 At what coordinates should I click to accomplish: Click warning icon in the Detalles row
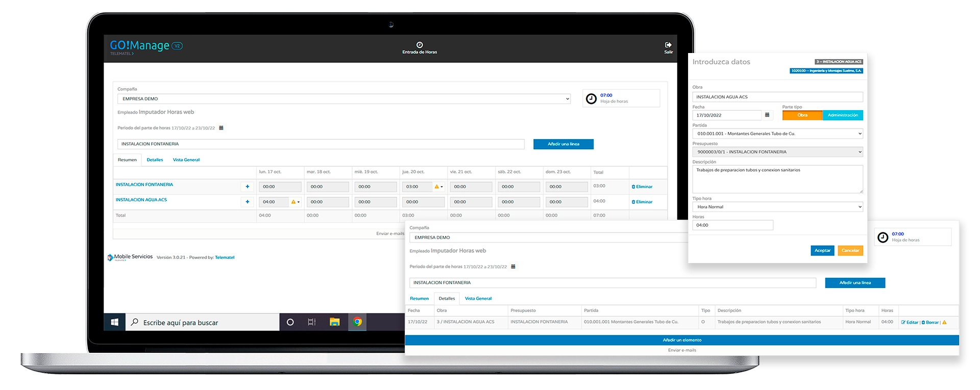click(x=944, y=322)
